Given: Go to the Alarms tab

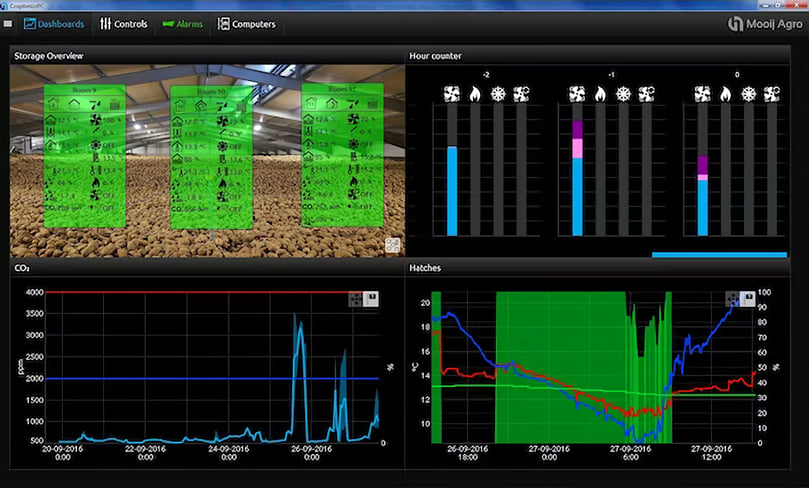Looking at the screenshot, I should click(x=182, y=24).
